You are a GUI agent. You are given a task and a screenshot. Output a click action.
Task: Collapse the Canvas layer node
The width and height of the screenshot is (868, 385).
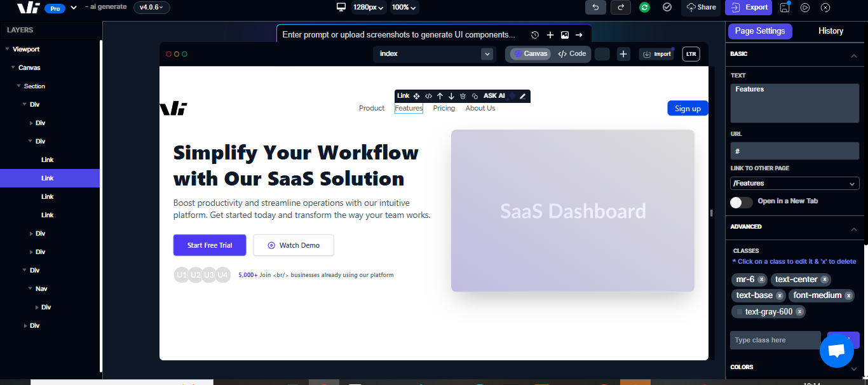tap(13, 67)
